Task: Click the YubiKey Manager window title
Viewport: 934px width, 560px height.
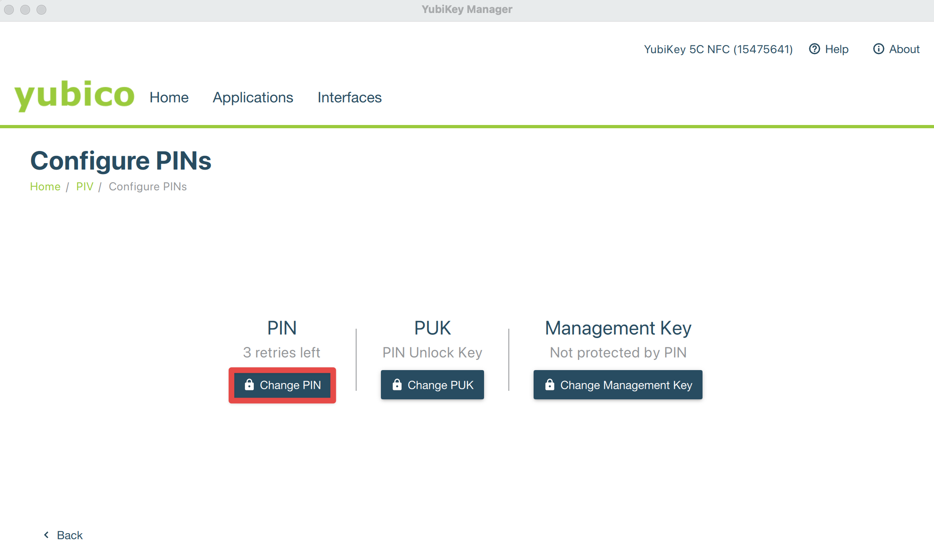Action: (x=467, y=9)
